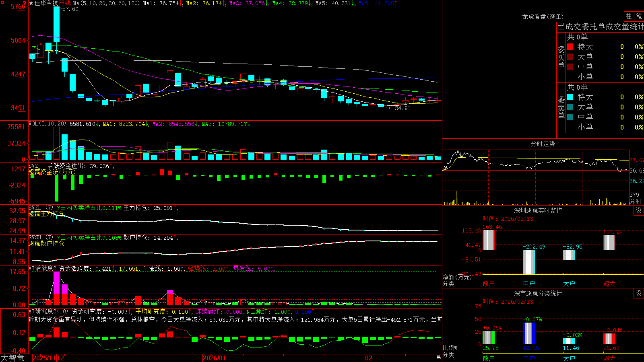
Task: Click the 57.60 high price label
Action: (x=70, y=9)
